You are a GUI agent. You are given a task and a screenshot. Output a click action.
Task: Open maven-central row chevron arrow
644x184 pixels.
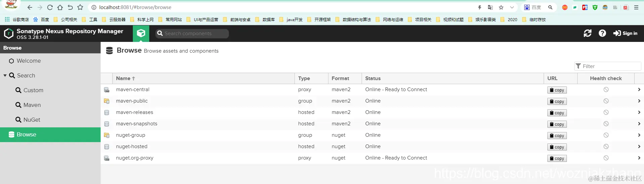click(x=639, y=89)
